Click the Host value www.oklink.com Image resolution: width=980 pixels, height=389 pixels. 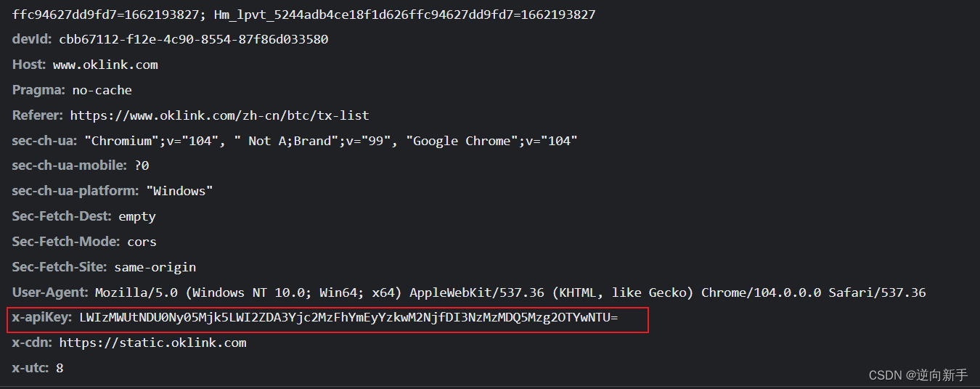click(105, 65)
